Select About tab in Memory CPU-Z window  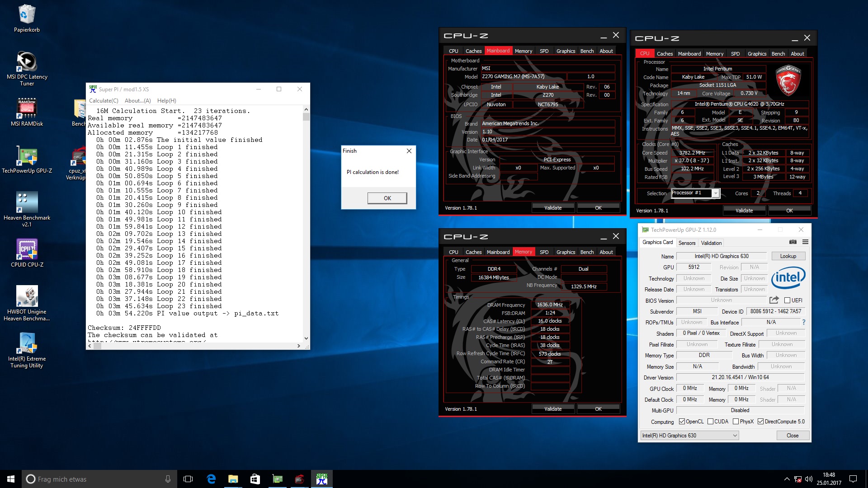pos(606,252)
